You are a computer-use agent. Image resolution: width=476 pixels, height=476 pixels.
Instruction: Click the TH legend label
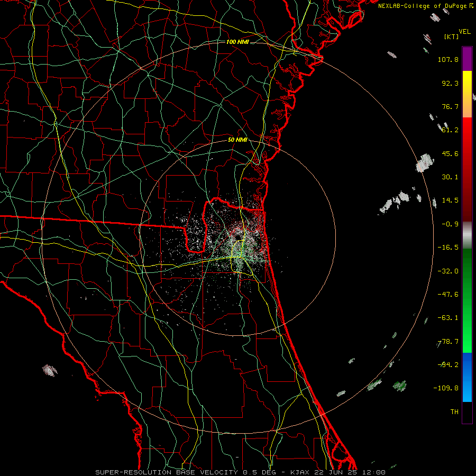coord(454,412)
